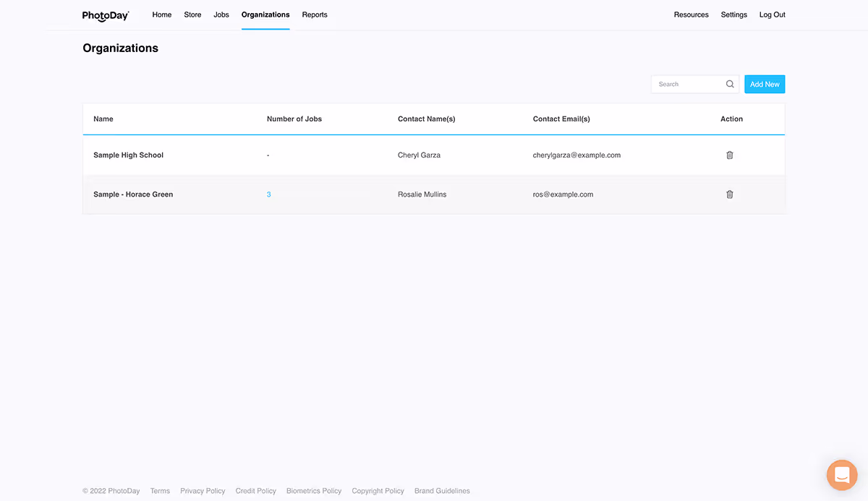
Task: Open the Resources menu
Action: [691, 14]
